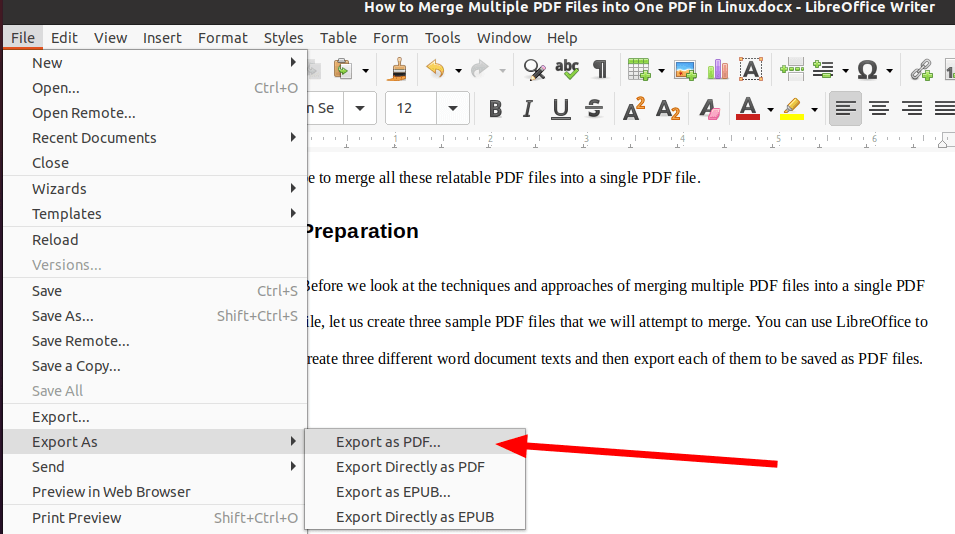Open the Styles menu
The width and height of the screenshot is (955, 534).
pos(283,38)
